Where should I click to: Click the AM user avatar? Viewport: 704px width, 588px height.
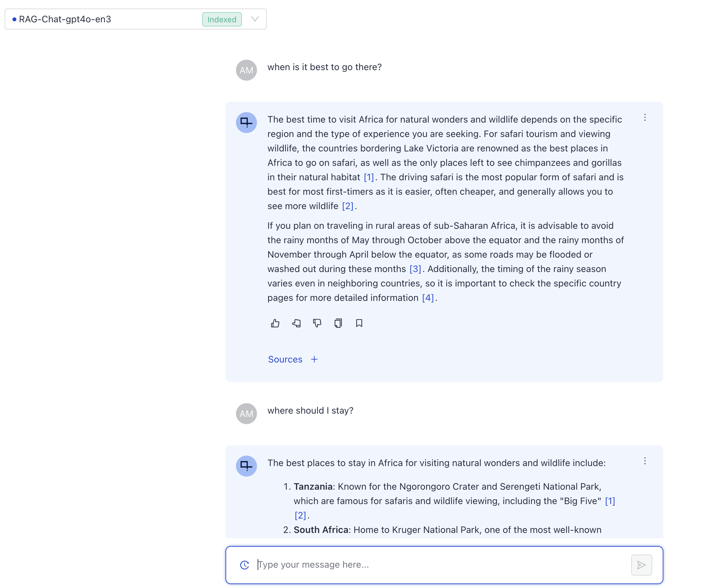coord(246,70)
